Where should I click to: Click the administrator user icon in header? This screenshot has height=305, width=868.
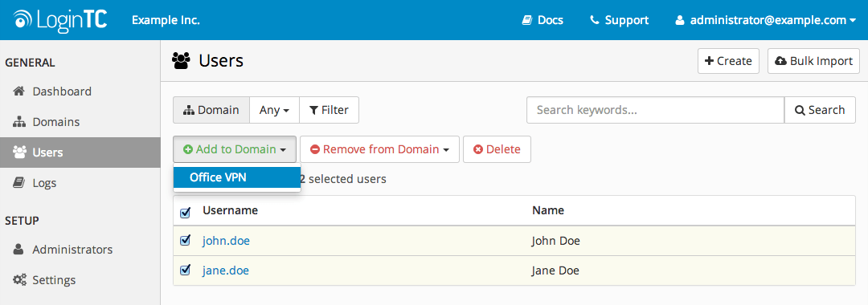tap(680, 20)
